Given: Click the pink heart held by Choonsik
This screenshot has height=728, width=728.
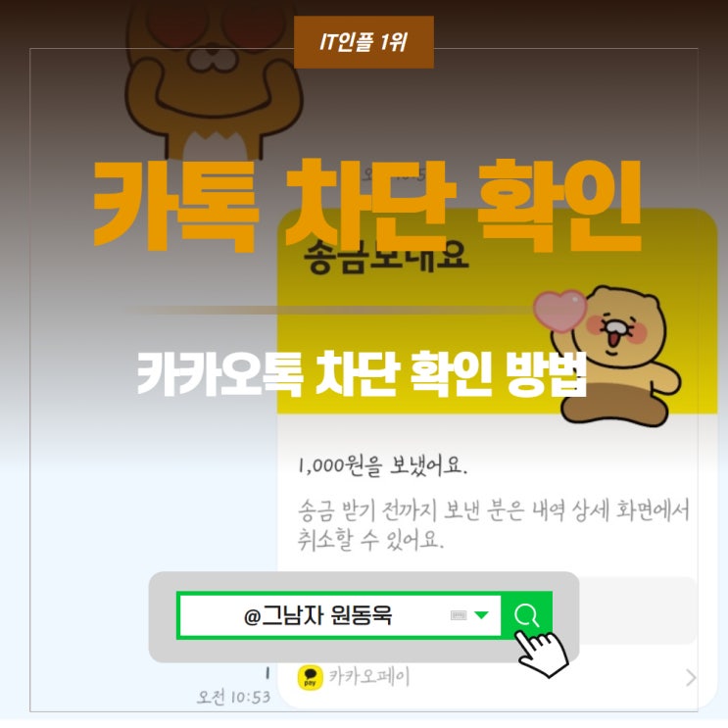Looking at the screenshot, I should tap(559, 311).
